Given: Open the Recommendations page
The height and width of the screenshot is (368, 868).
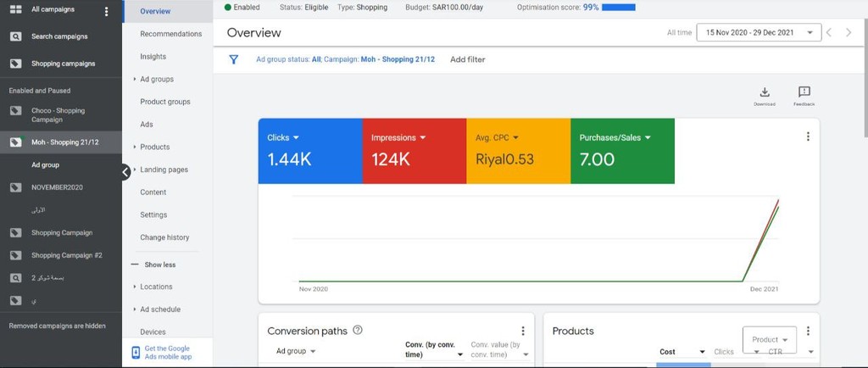Looking at the screenshot, I should [170, 34].
